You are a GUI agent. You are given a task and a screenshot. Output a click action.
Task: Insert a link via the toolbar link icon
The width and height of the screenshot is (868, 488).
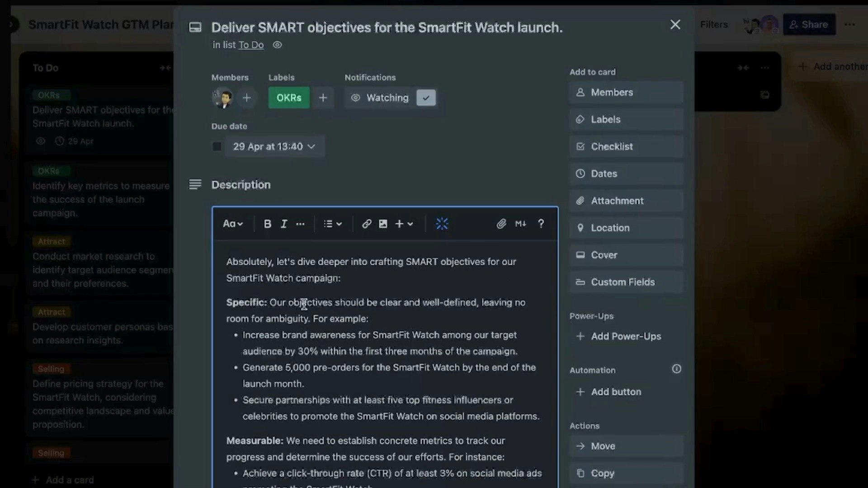[x=367, y=224]
